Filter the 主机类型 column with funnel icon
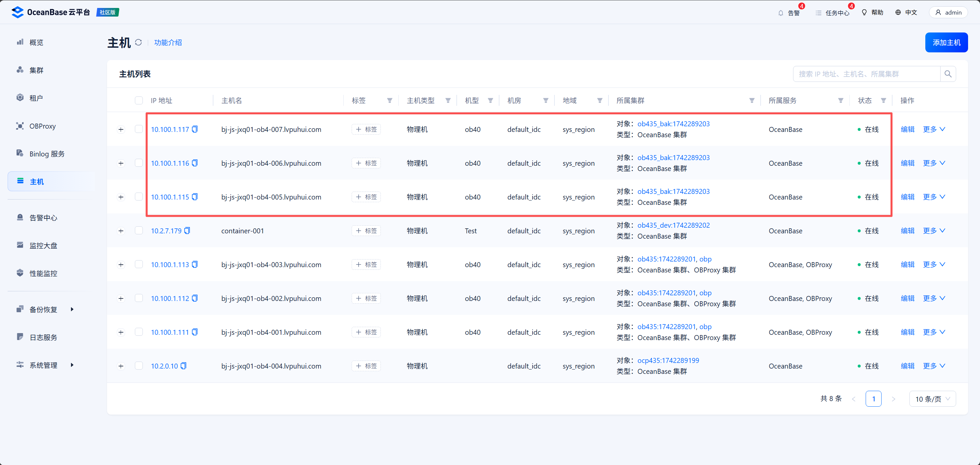The height and width of the screenshot is (465, 980). coord(448,100)
